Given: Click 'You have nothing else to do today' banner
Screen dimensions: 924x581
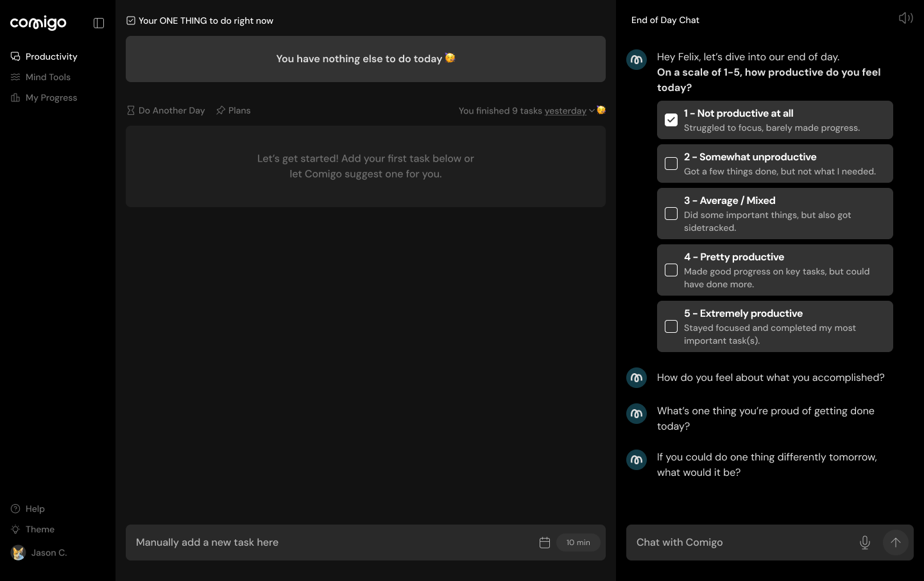Looking at the screenshot, I should coord(366,59).
